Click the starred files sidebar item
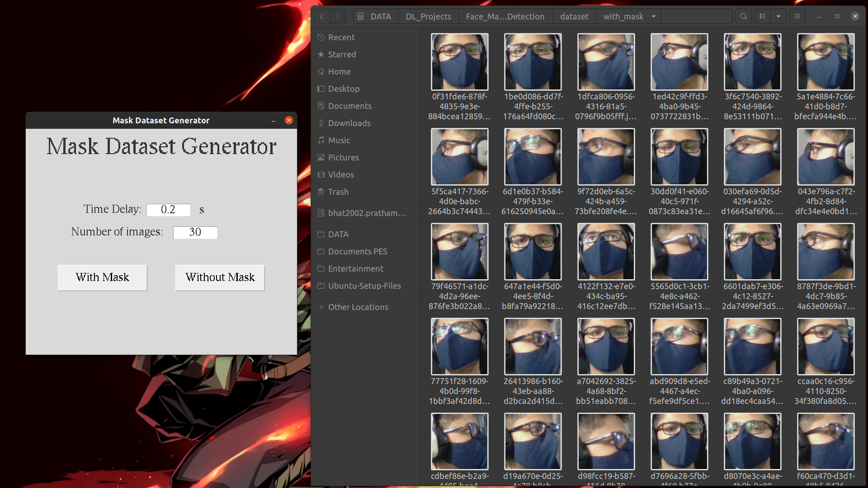 click(342, 54)
